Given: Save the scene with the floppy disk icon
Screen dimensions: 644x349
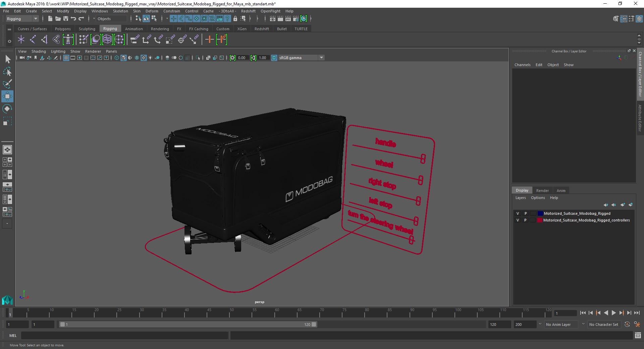Looking at the screenshot, I should coord(66,19).
